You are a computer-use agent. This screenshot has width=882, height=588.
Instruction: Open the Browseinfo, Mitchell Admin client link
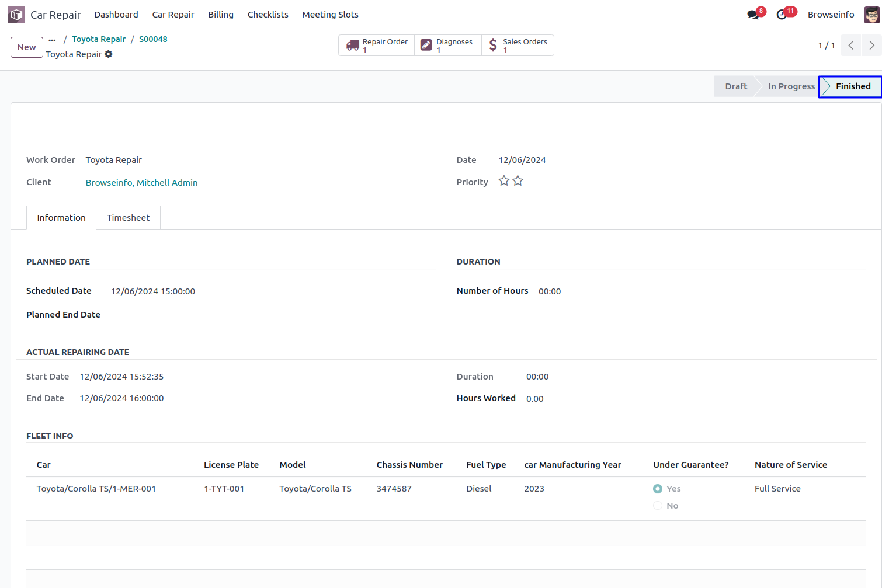tap(141, 183)
